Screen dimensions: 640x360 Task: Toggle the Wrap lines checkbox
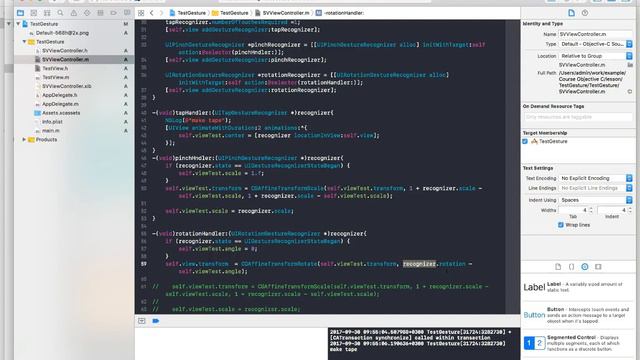pos(561,225)
